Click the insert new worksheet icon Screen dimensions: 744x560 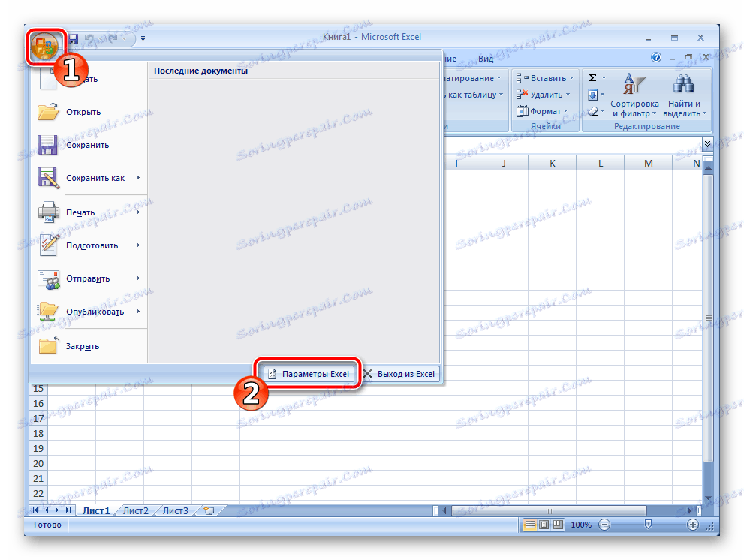(209, 511)
